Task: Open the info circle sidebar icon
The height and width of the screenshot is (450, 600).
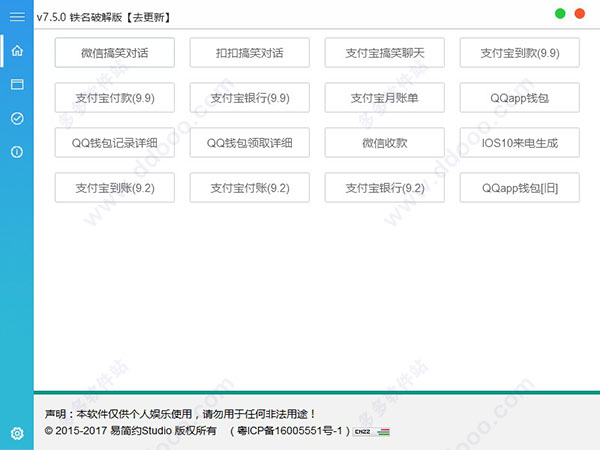Action: point(17,152)
